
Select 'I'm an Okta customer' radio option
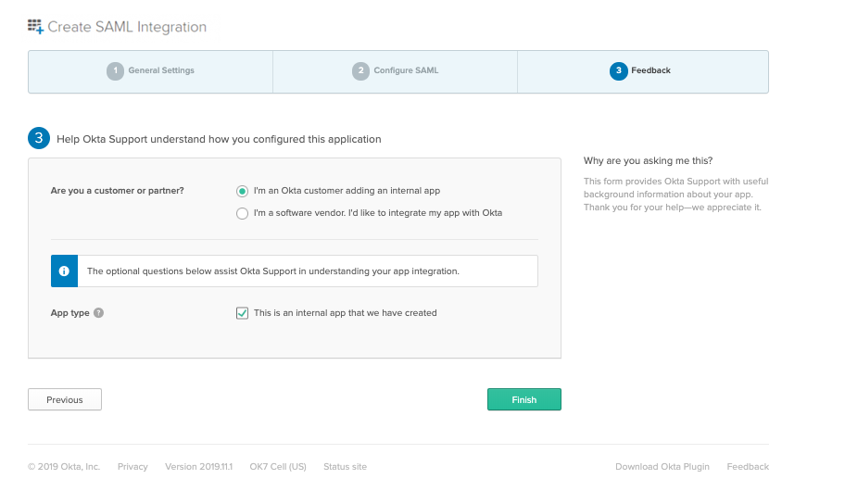point(243,191)
